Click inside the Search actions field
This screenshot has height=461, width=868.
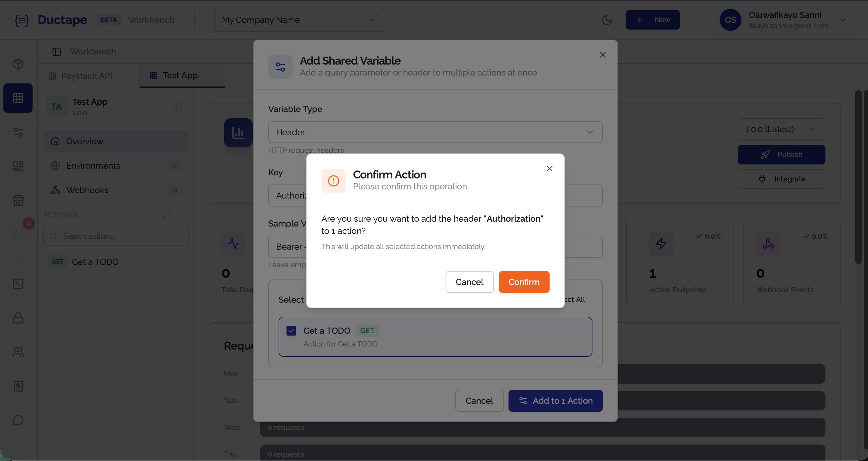click(x=116, y=236)
